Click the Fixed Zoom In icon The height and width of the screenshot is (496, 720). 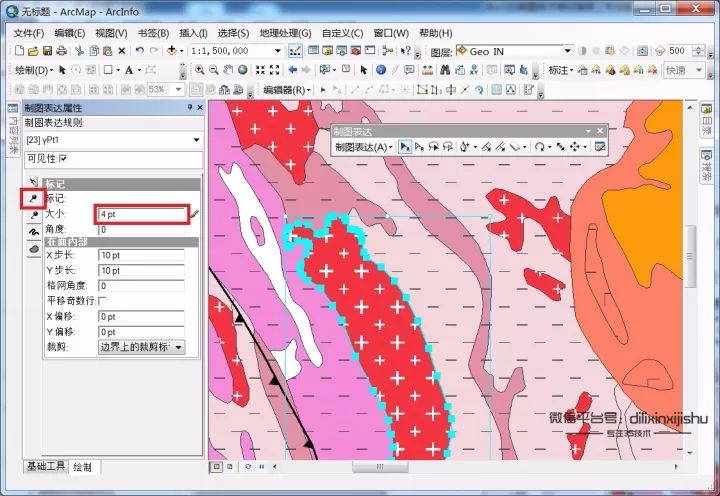pos(260,70)
